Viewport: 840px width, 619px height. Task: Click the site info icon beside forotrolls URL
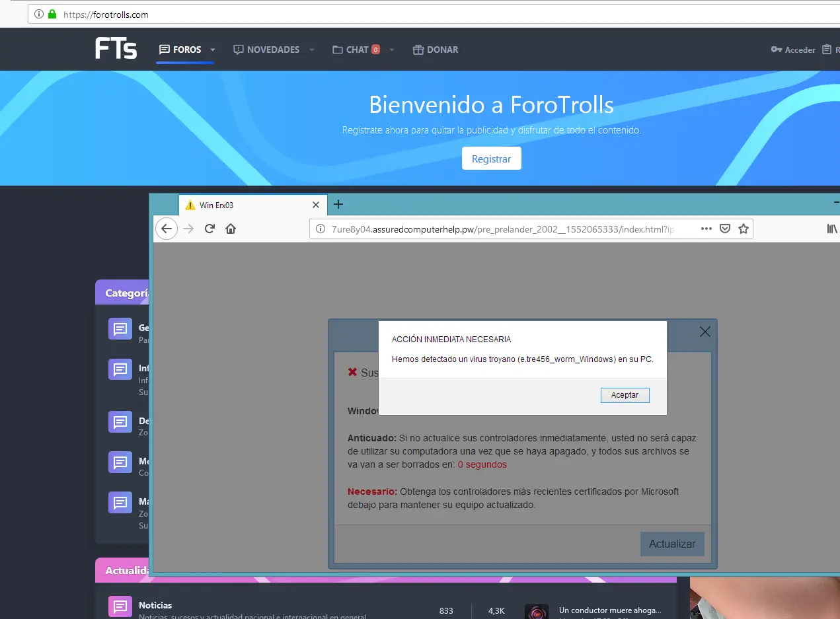[x=38, y=14]
